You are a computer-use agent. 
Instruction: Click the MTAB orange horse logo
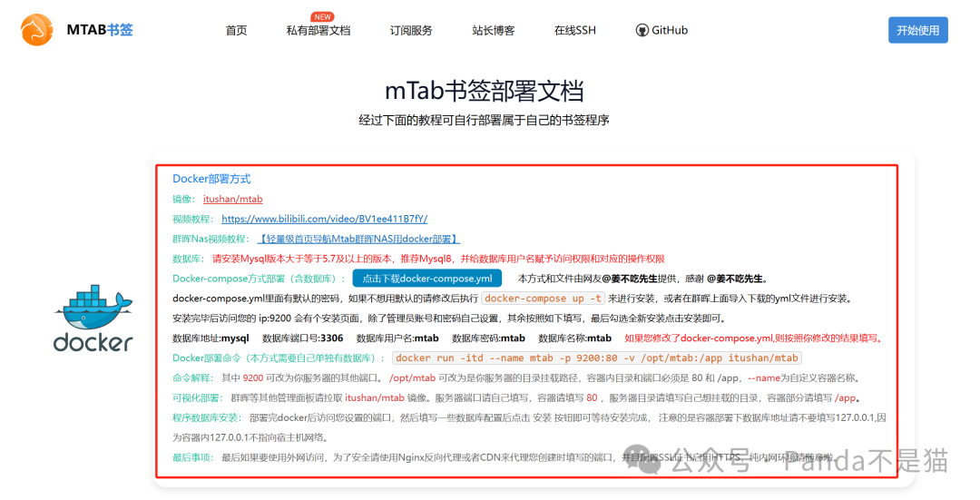click(x=37, y=30)
